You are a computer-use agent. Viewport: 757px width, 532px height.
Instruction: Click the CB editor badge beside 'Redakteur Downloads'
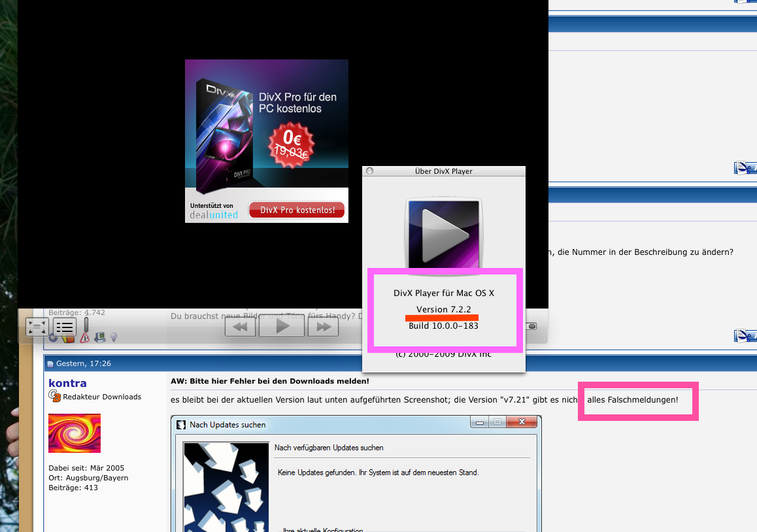point(54,396)
